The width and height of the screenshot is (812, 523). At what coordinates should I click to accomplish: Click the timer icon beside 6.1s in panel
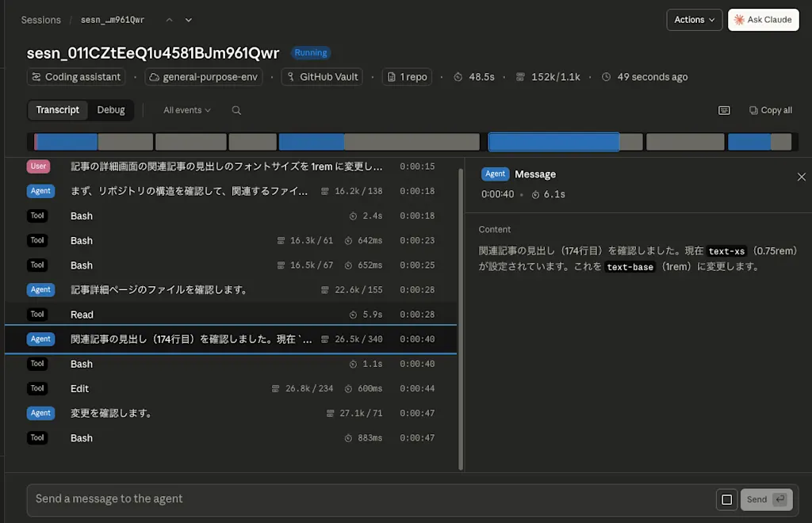(535, 194)
